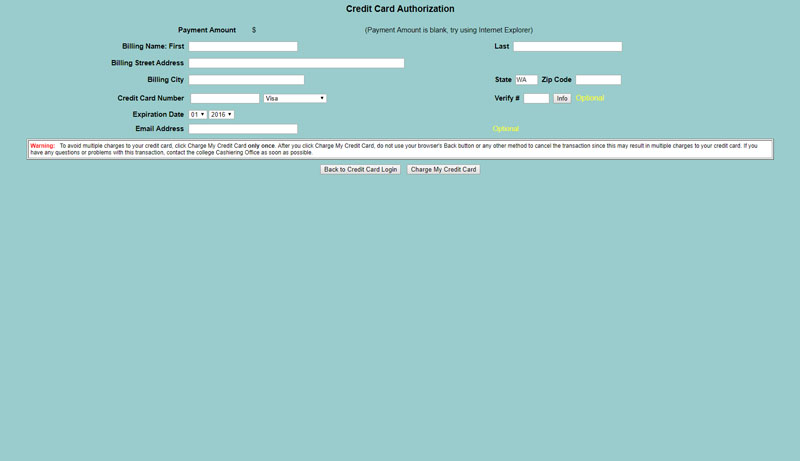This screenshot has width=800, height=461.
Task: Click the red Warning: text
Action: pos(42,146)
